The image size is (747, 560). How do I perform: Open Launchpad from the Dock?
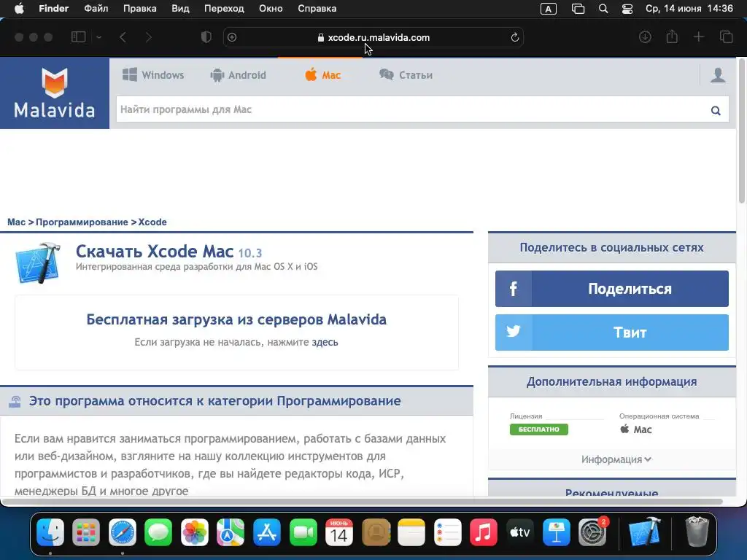click(86, 532)
